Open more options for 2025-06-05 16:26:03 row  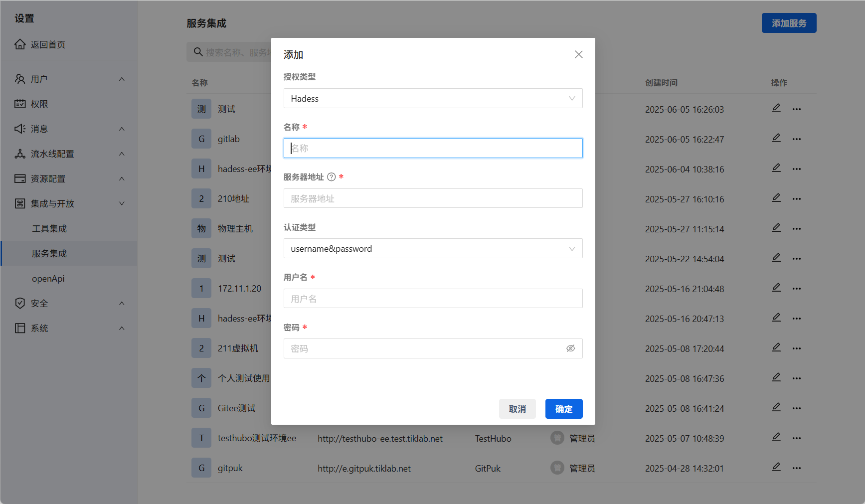[x=797, y=109]
